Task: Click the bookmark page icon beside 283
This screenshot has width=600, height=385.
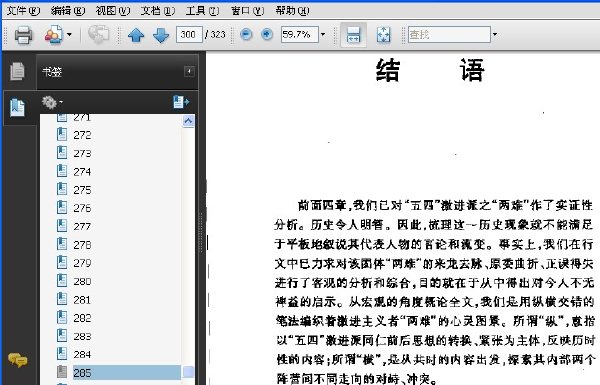Action: click(x=62, y=336)
